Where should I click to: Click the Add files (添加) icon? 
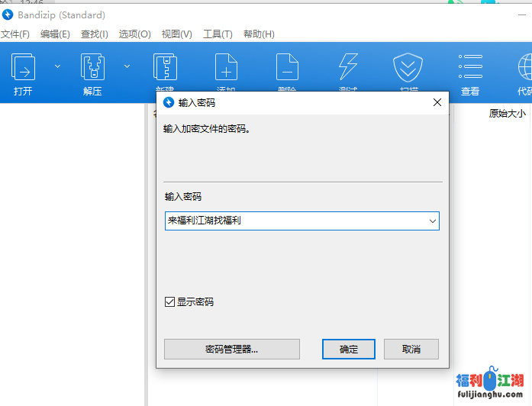pos(226,69)
